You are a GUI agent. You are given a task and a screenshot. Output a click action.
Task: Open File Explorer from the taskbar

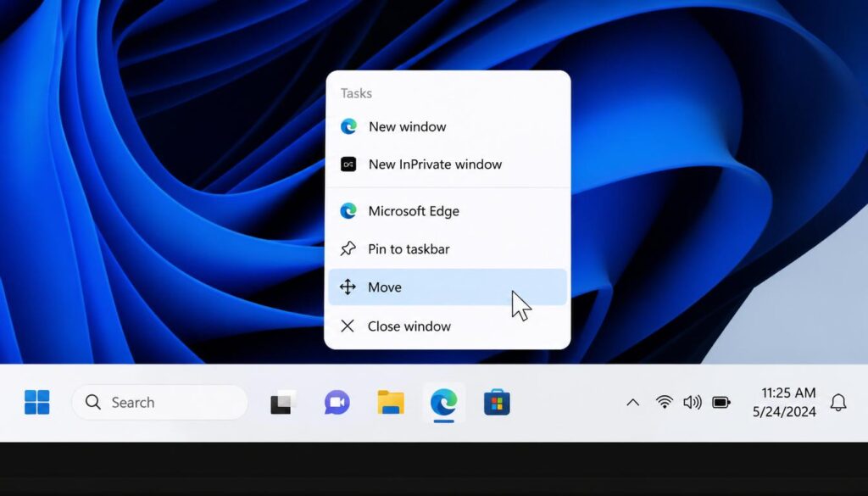(391, 403)
